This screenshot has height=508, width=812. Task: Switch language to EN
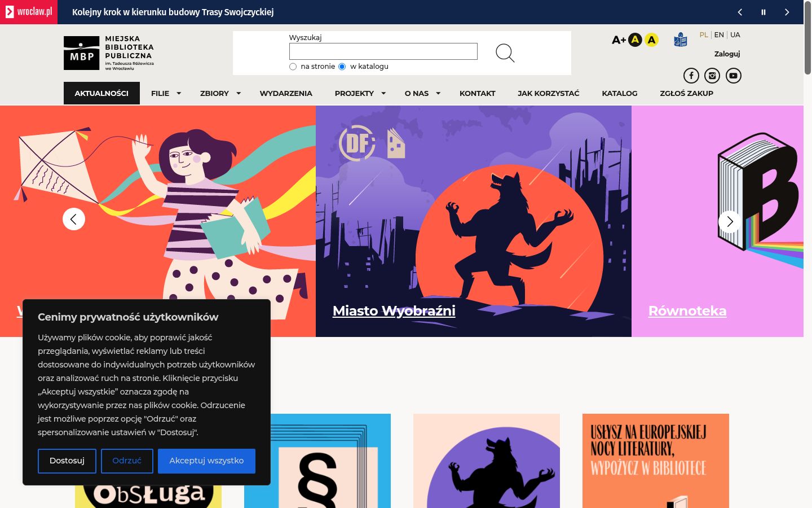click(x=719, y=35)
